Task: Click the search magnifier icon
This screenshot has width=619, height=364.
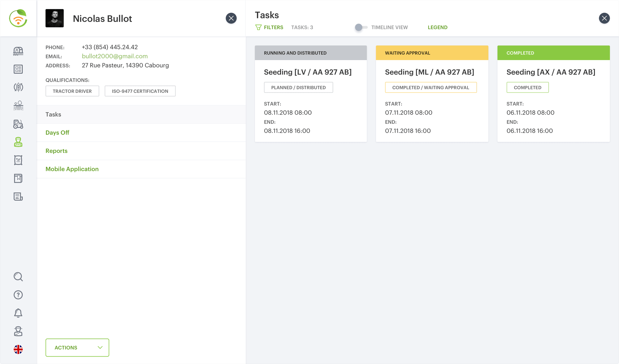Action: tap(18, 276)
